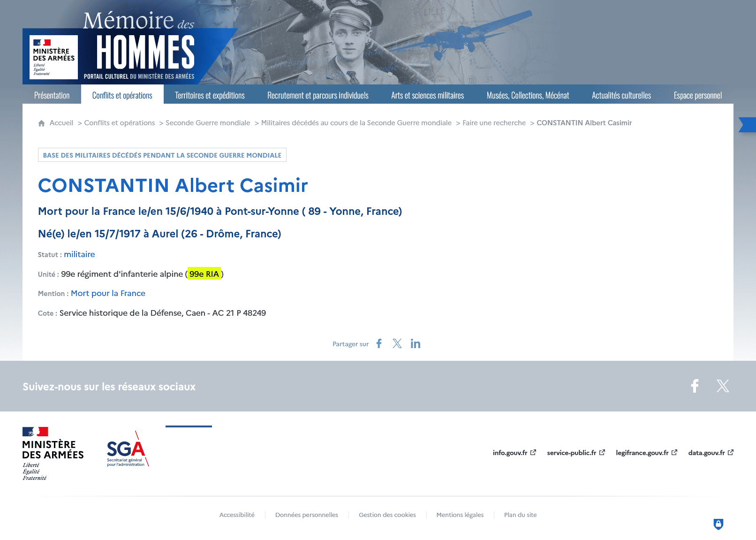Click the Suivez-nous sur les réseaux sociaux text
The image size is (756, 540).
point(109,387)
